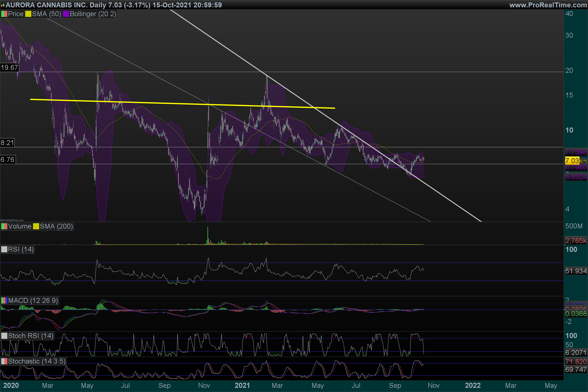This screenshot has width=588, height=392.
Task: Click the purple Bollinger legend icon
Action: (66, 14)
